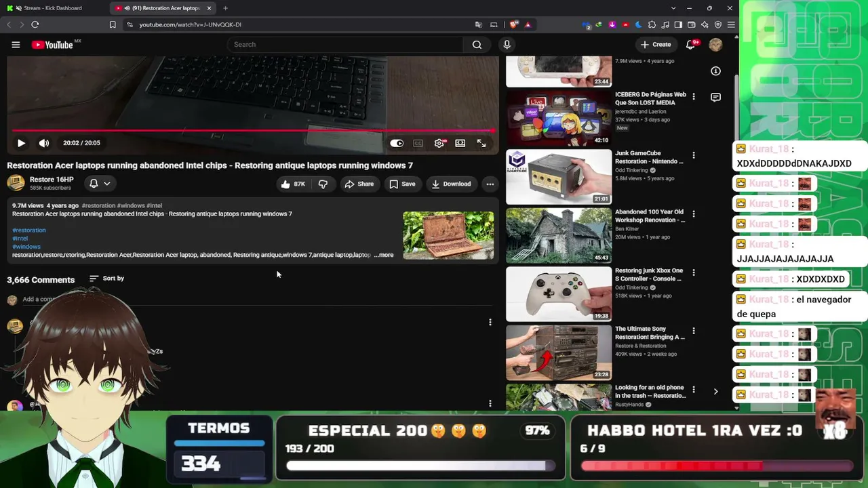The height and width of the screenshot is (488, 868).
Task: Toggle subtitles closed captions
Action: [418, 143]
